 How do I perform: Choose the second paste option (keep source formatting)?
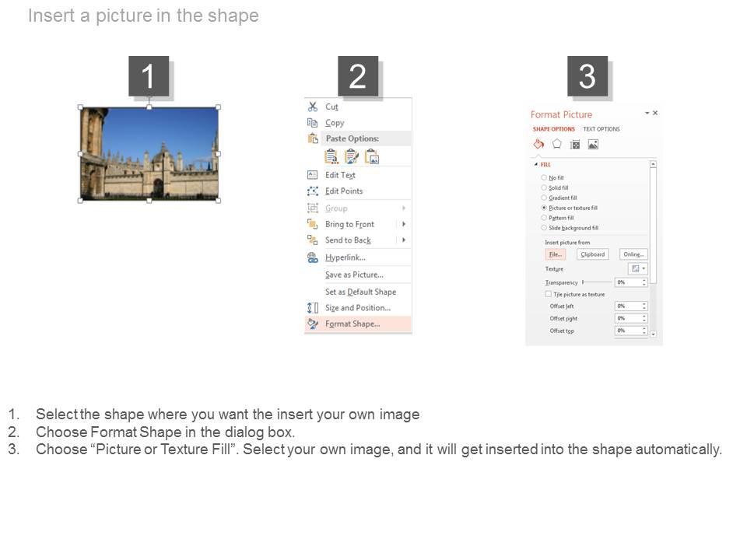pyautogui.click(x=351, y=156)
